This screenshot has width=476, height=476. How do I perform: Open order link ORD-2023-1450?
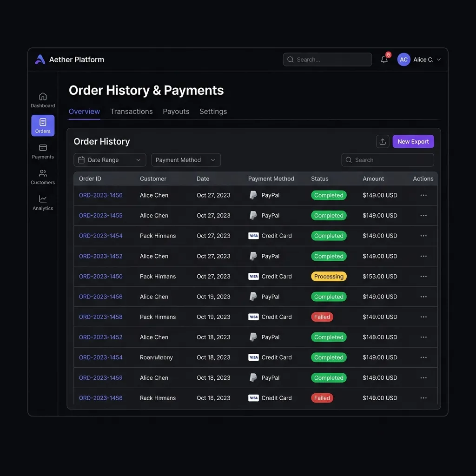(101, 277)
